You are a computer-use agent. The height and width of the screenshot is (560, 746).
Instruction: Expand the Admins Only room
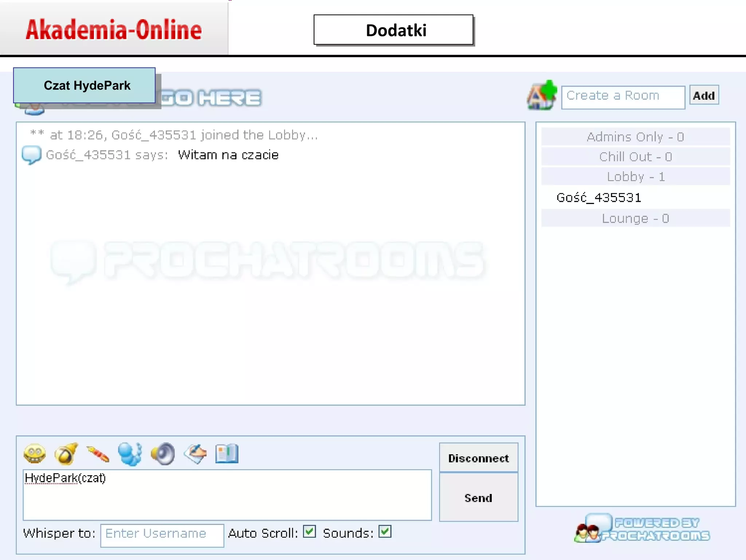pos(635,137)
